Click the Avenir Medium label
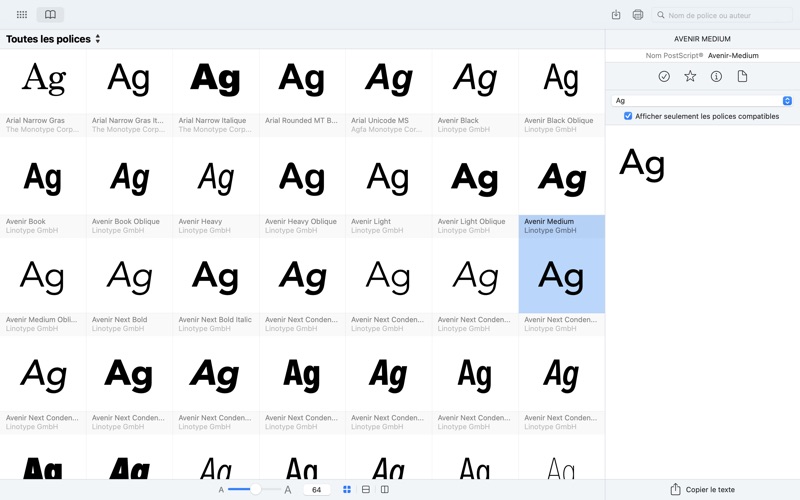The width and height of the screenshot is (800, 500). pyautogui.click(x=549, y=221)
